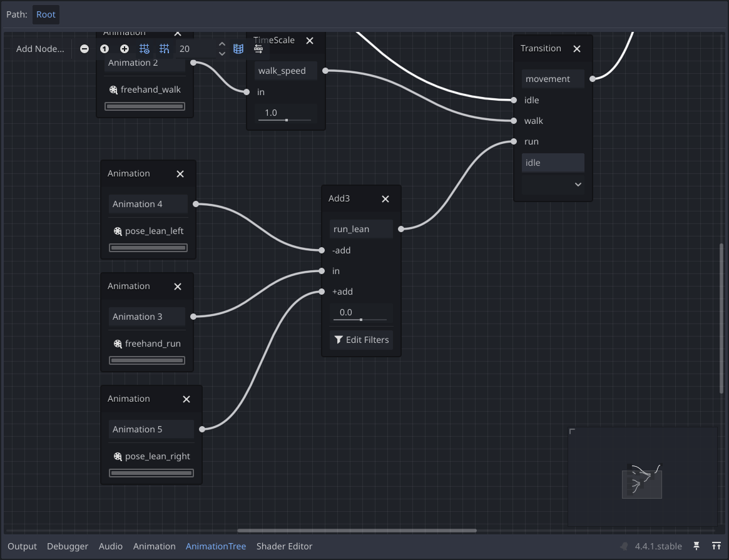Close the TimeScale node

point(310,41)
